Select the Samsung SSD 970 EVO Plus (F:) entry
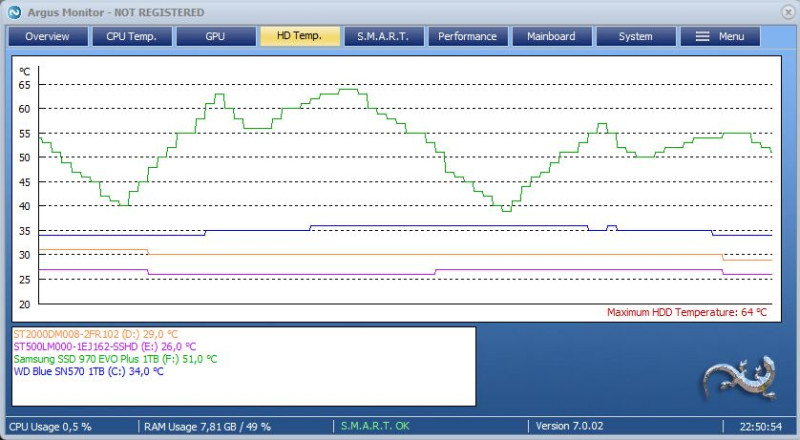This screenshot has width=800, height=440. [115, 359]
